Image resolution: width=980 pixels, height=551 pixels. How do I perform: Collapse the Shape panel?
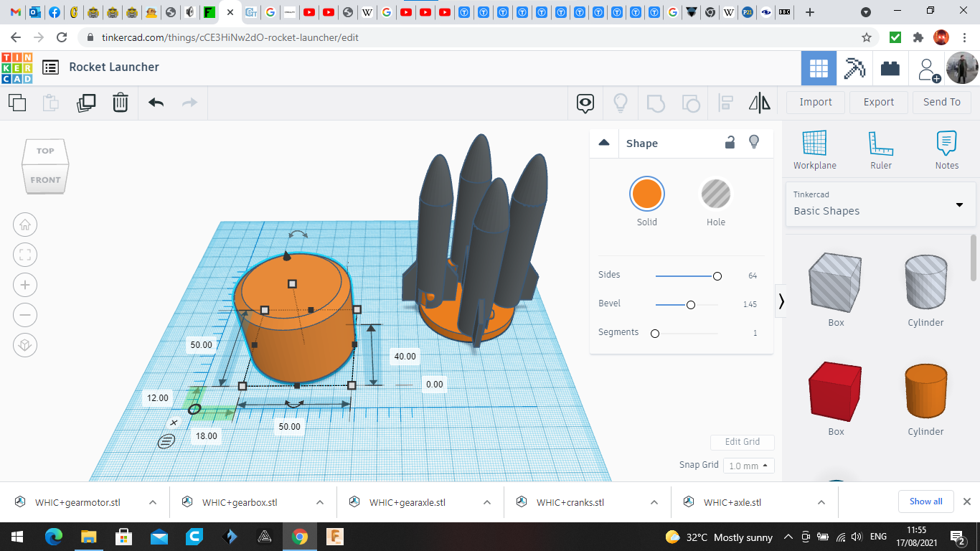604,143
